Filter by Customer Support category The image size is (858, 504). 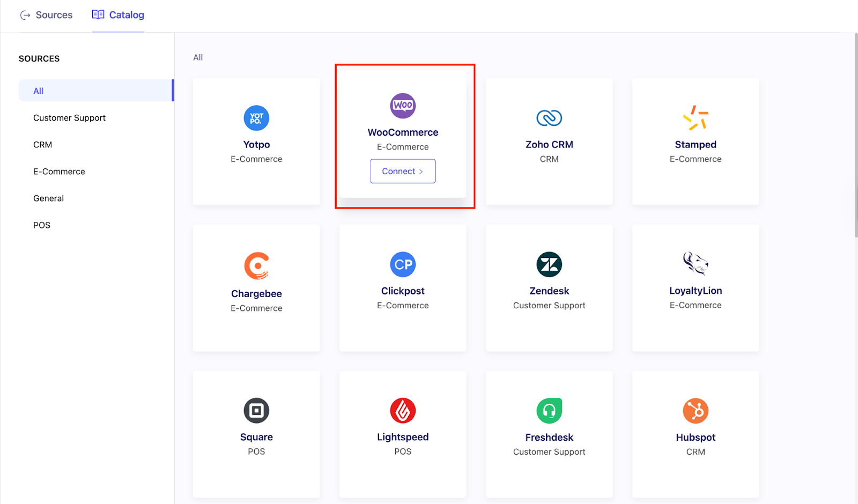click(70, 118)
